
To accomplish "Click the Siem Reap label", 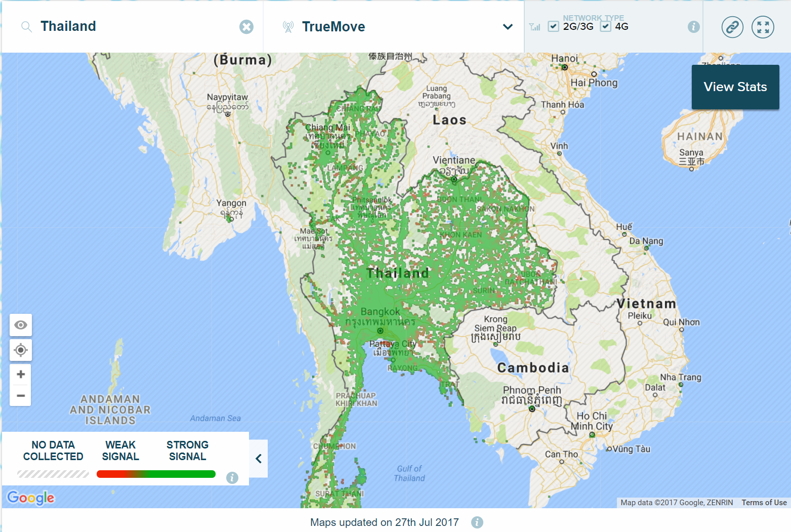I will pos(495,328).
